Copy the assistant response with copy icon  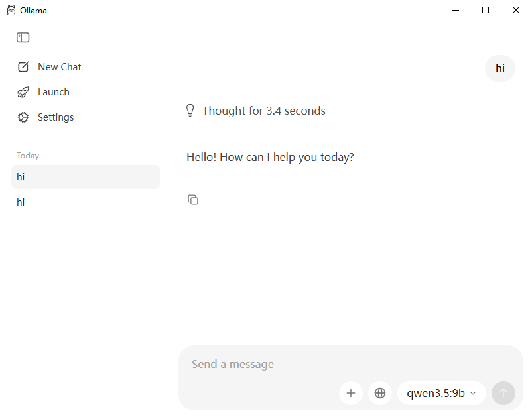[193, 200]
